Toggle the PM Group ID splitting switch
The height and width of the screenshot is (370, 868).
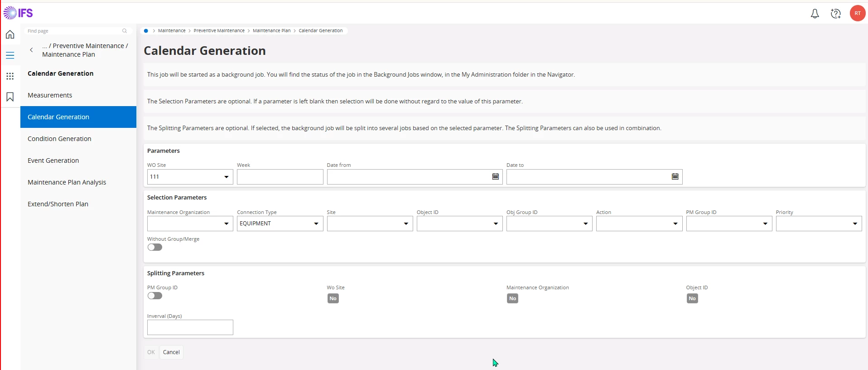coord(155,296)
